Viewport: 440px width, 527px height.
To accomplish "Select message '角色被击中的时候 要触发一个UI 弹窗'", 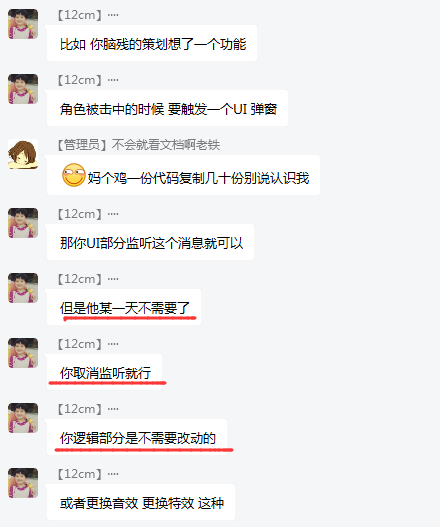I will coord(167,108).
